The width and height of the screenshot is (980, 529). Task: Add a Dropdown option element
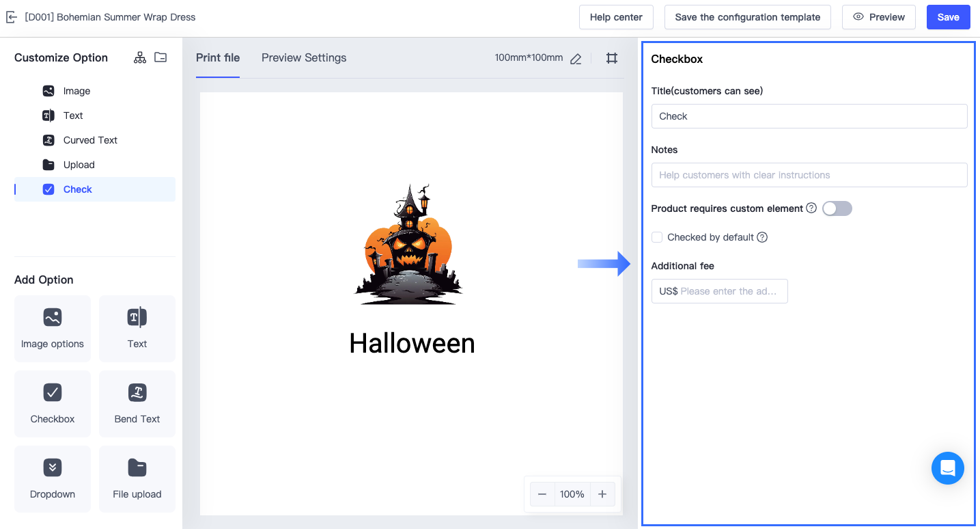pos(52,479)
